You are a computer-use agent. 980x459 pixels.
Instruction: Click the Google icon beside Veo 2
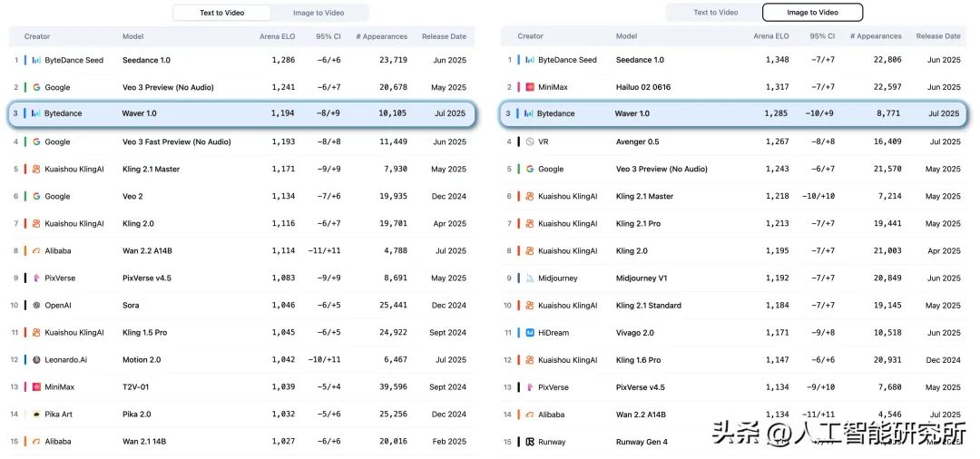[36, 196]
